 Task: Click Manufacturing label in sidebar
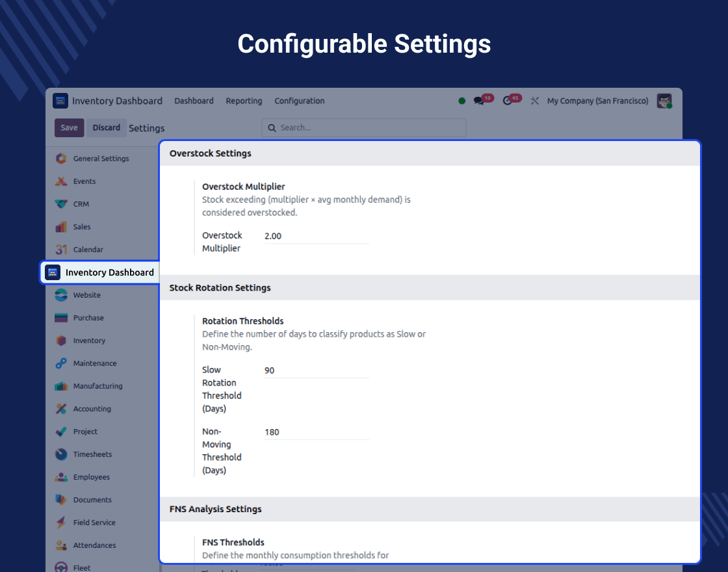pyautogui.click(x=98, y=386)
